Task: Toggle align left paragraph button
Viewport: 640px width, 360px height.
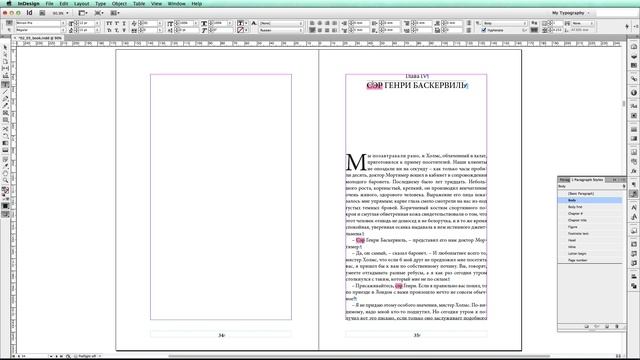Action: coord(312,24)
